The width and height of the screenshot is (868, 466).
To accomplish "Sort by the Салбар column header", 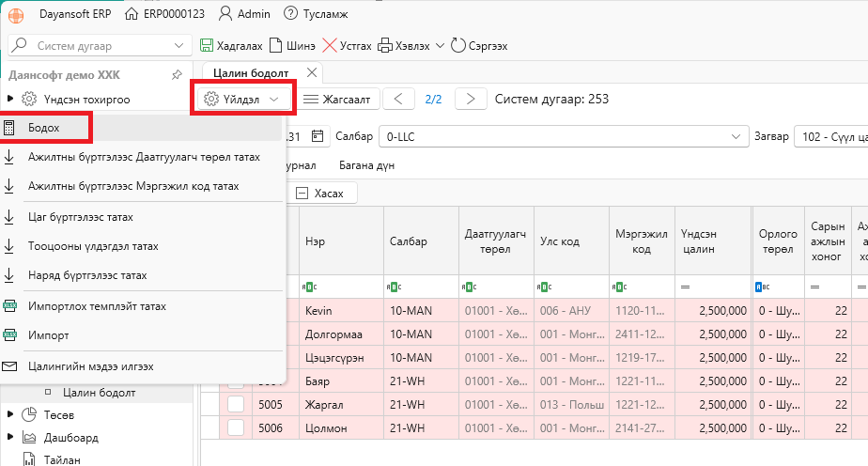I will (421, 241).
